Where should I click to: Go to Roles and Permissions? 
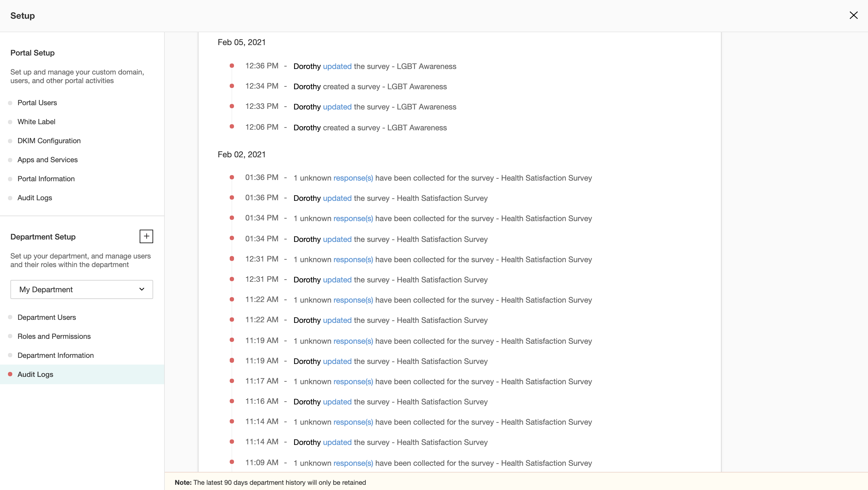pos(54,336)
